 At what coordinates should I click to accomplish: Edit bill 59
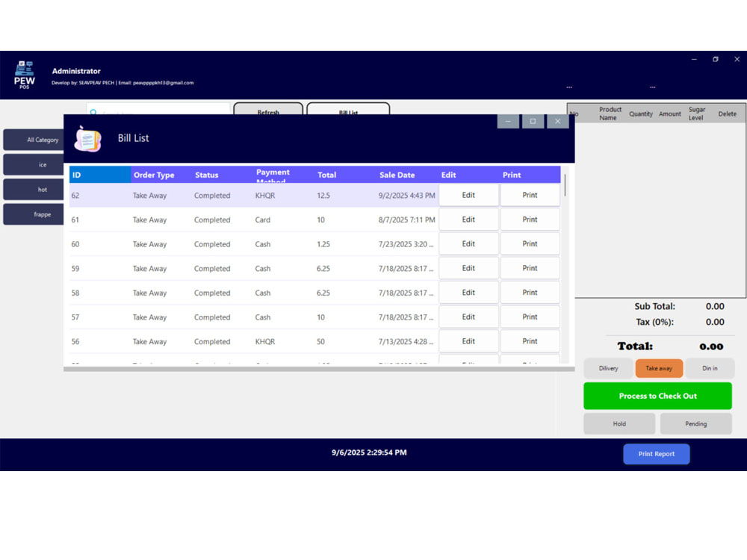point(468,268)
